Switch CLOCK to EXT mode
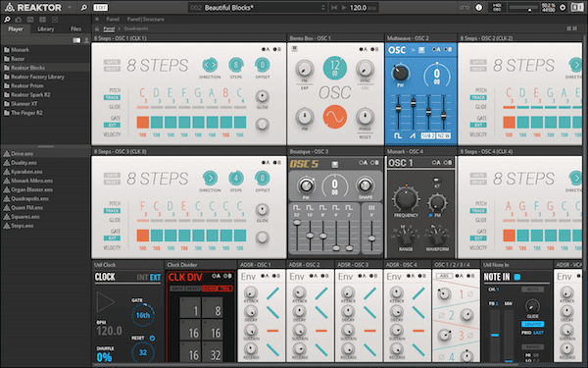 (x=155, y=278)
